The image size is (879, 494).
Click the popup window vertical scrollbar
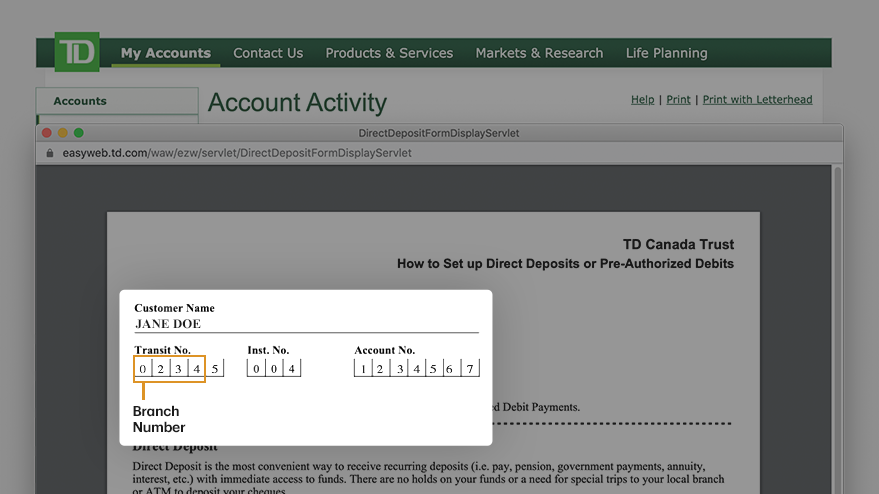pyautogui.click(x=838, y=330)
